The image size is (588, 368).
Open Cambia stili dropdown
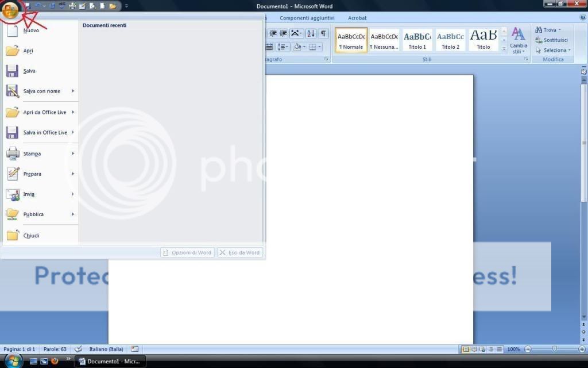[519, 40]
